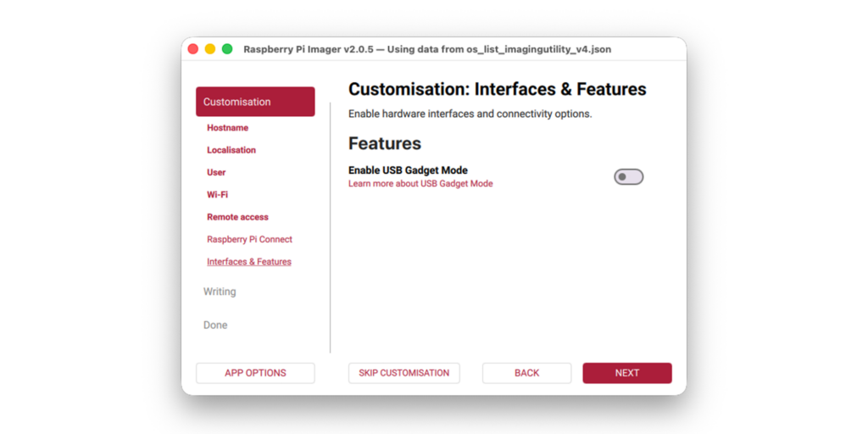868x434 pixels.
Task: Click Interfaces & Features sidebar item
Action: point(249,262)
